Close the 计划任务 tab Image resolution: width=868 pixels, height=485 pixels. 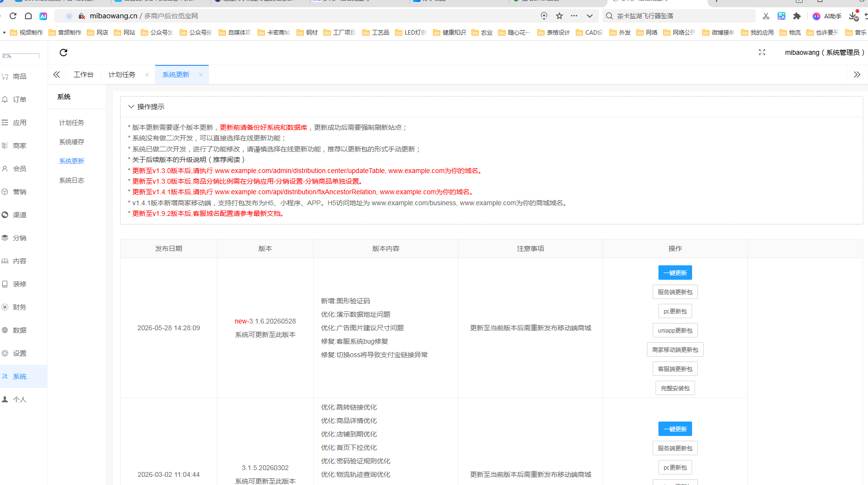coord(147,75)
